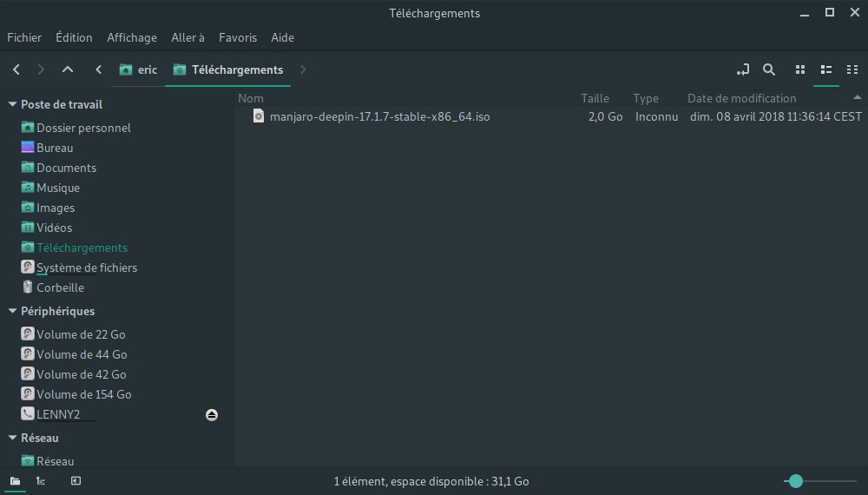Open the Affichage menu
The image size is (868, 495).
pos(132,37)
